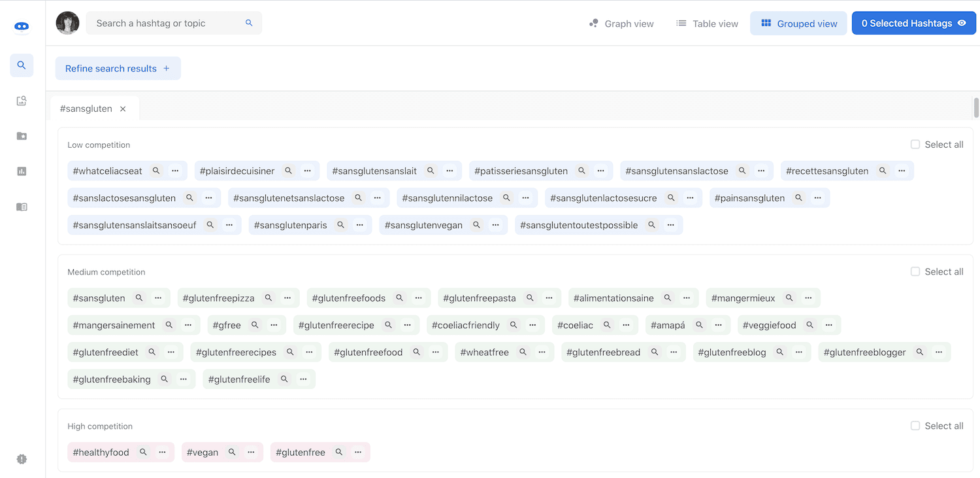Click the vertical scrollbar thumb
This screenshot has height=478, width=980.
976,107
